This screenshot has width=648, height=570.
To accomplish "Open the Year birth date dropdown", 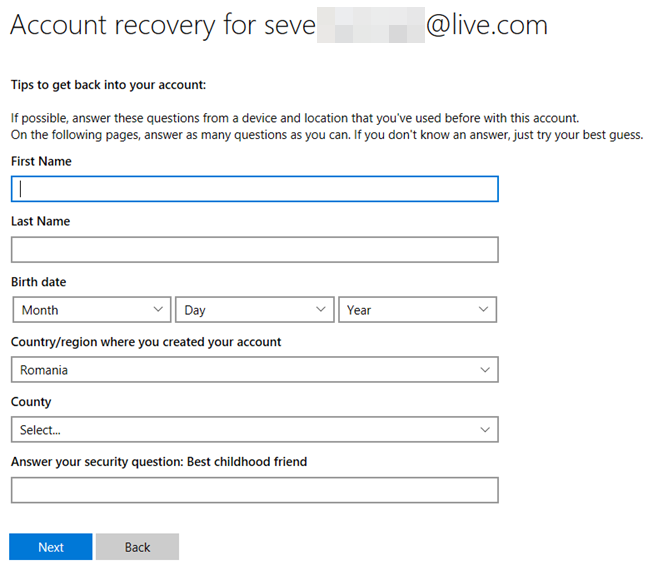I will pyautogui.click(x=417, y=309).
